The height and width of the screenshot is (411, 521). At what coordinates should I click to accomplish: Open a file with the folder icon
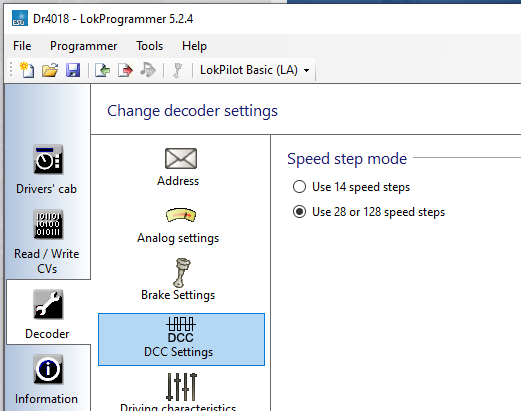50,70
